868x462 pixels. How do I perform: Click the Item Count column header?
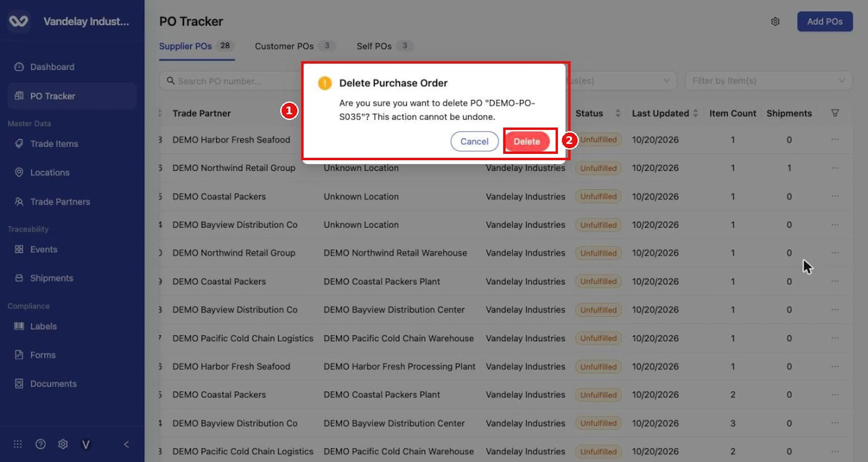coord(733,113)
